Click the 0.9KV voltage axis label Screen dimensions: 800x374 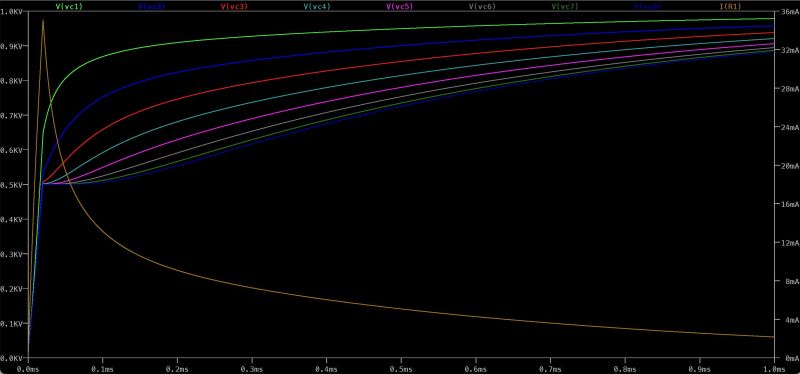(11, 45)
